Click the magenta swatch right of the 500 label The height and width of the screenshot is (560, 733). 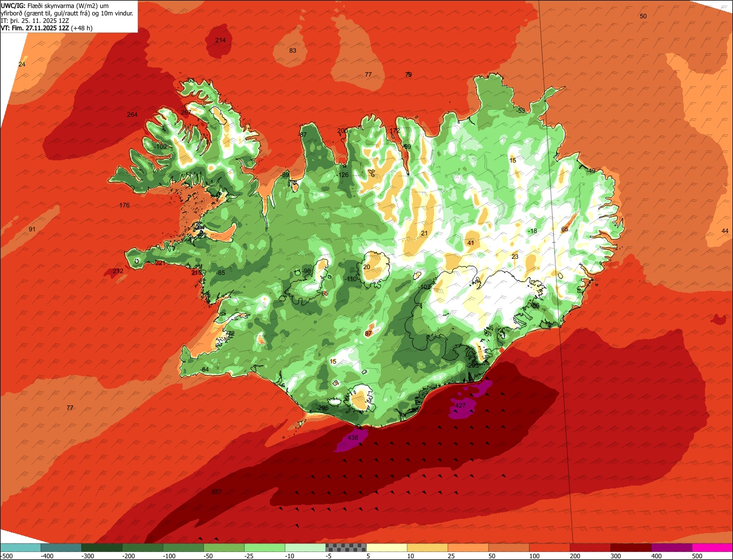(712, 547)
